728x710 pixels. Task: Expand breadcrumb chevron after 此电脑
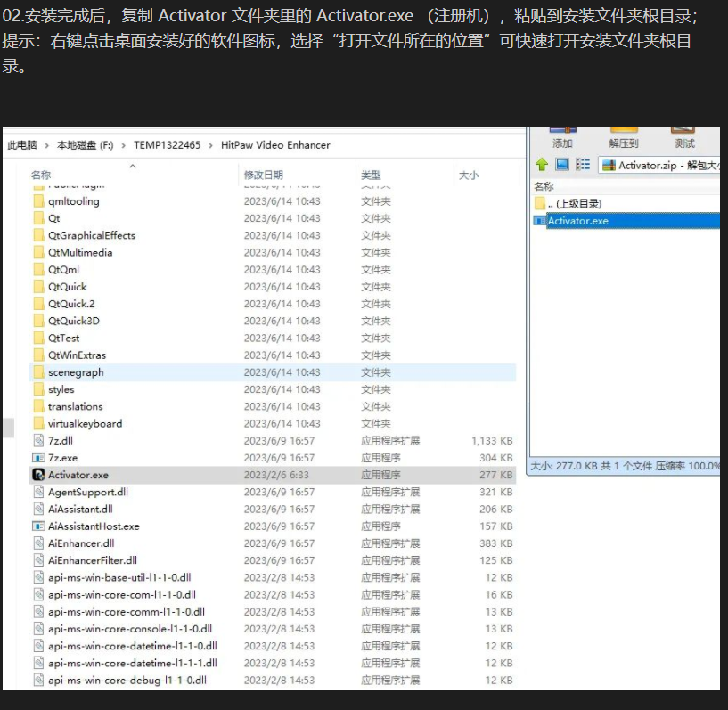[x=47, y=145]
